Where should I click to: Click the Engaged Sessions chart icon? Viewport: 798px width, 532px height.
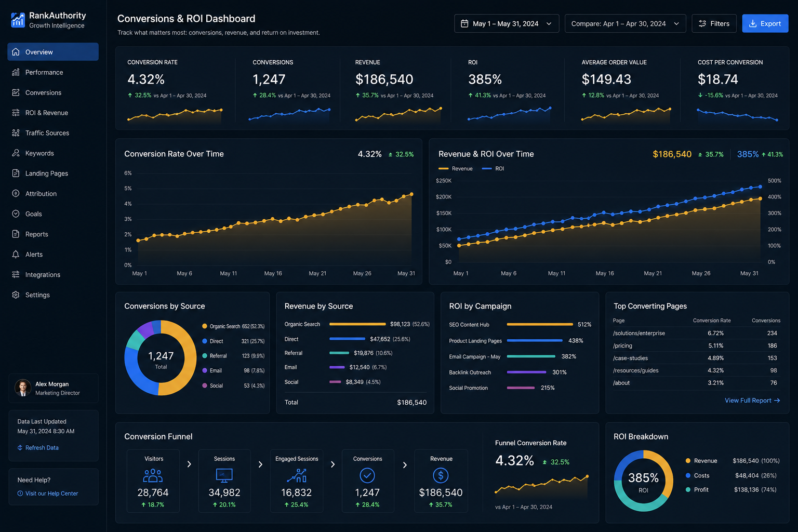click(297, 475)
